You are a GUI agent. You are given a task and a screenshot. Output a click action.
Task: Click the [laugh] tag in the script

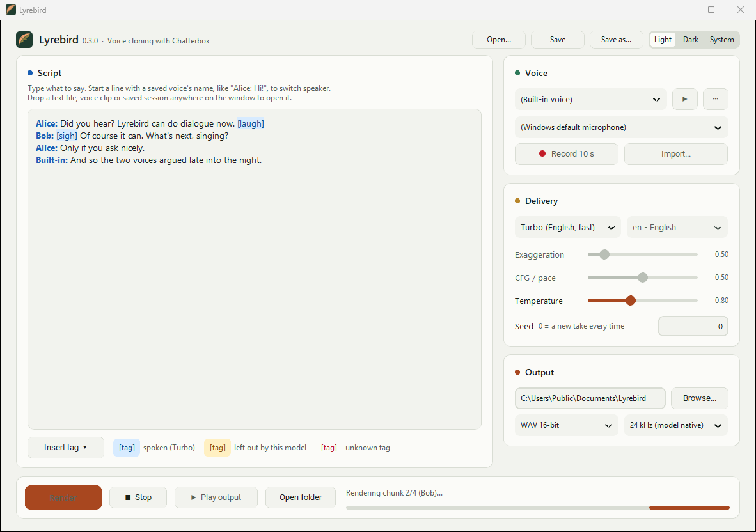251,124
